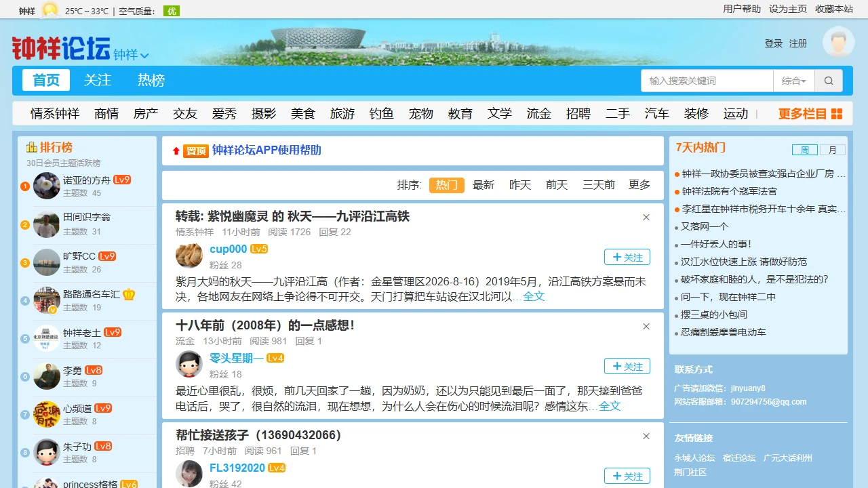Screen dimensions: 868x488
Task: Sort posts by 最新
Action: [x=484, y=184]
